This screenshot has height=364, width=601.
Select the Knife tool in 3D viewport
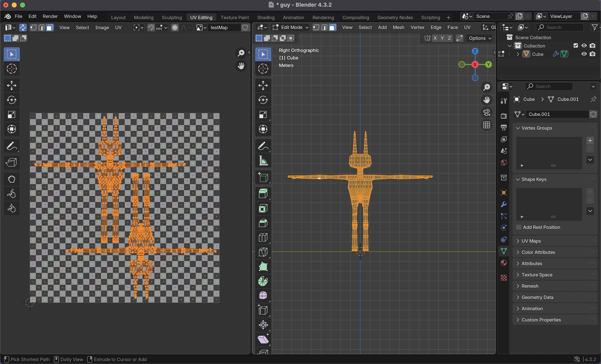coord(263,252)
